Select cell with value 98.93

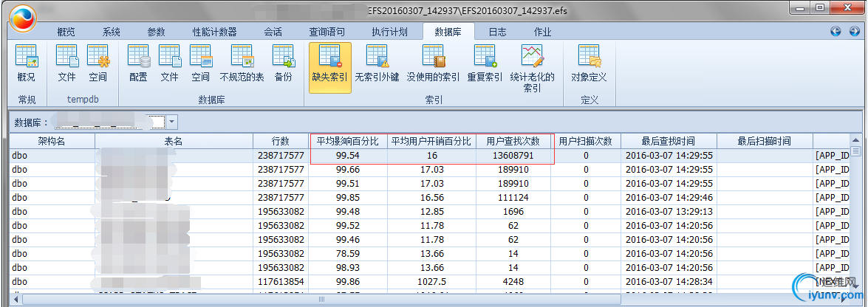[348, 268]
